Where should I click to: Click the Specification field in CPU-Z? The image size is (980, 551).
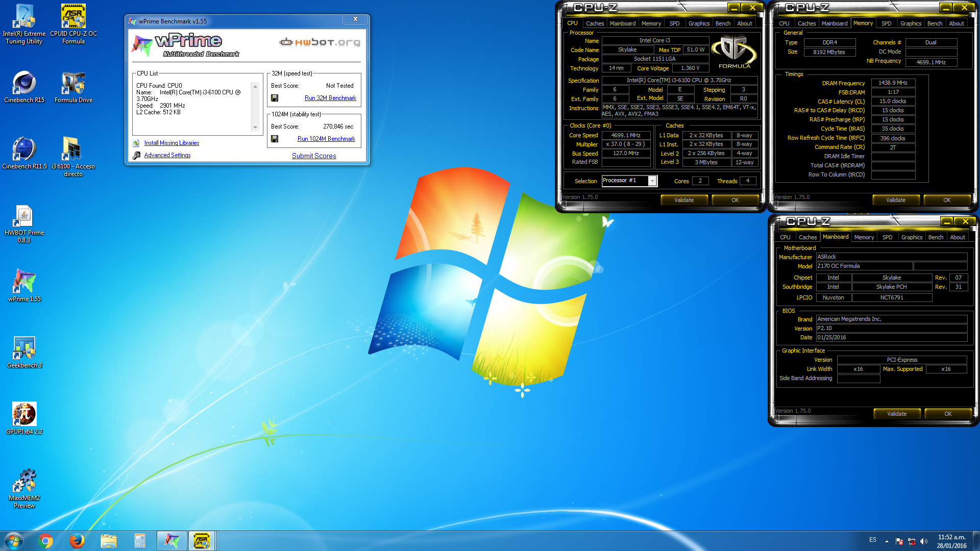tap(679, 81)
